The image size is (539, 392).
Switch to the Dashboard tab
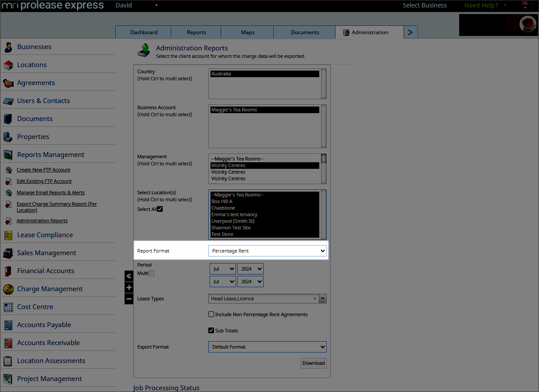pyautogui.click(x=143, y=32)
